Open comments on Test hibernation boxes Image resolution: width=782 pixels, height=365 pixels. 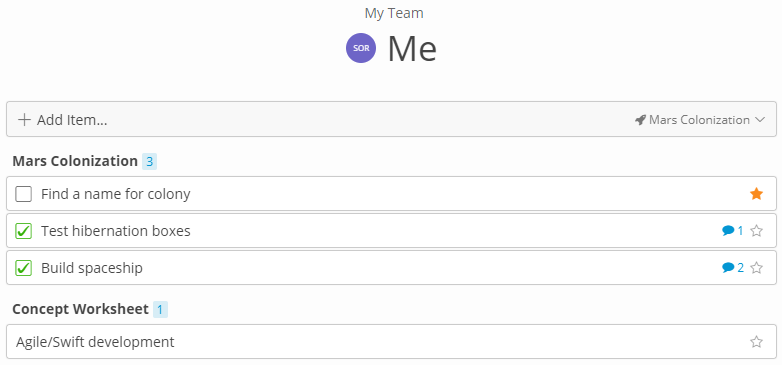(732, 231)
